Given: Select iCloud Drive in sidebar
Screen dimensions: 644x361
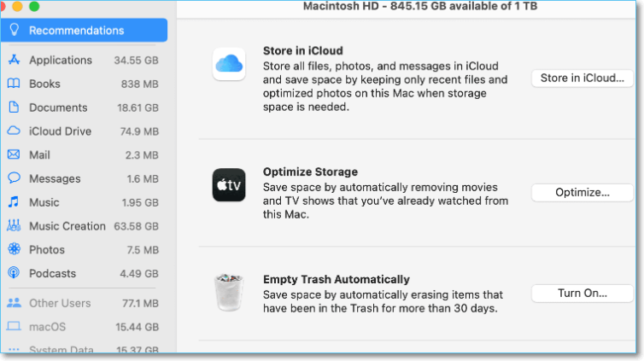Looking at the screenshot, I should pos(60,131).
